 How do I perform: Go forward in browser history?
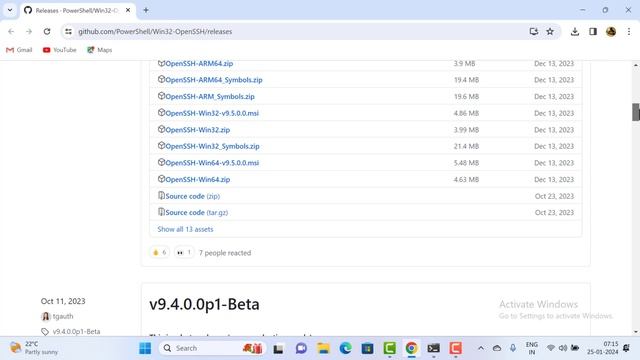pyautogui.click(x=29, y=31)
